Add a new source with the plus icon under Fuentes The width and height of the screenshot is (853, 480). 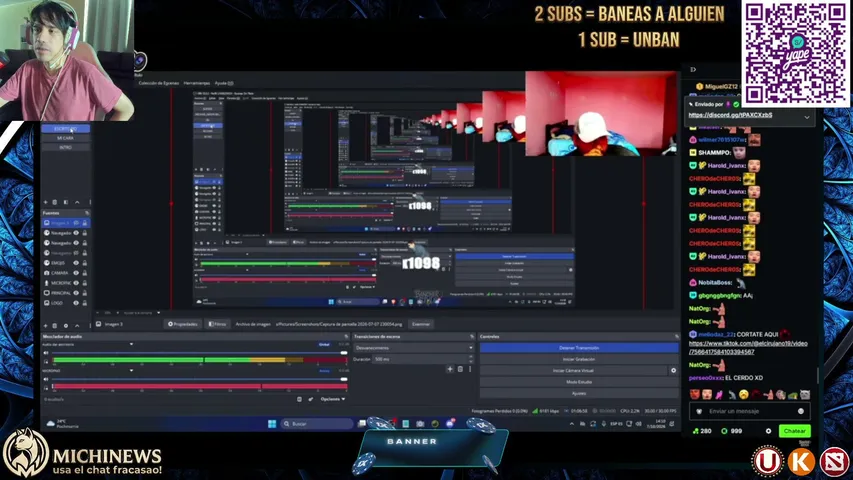46,325
